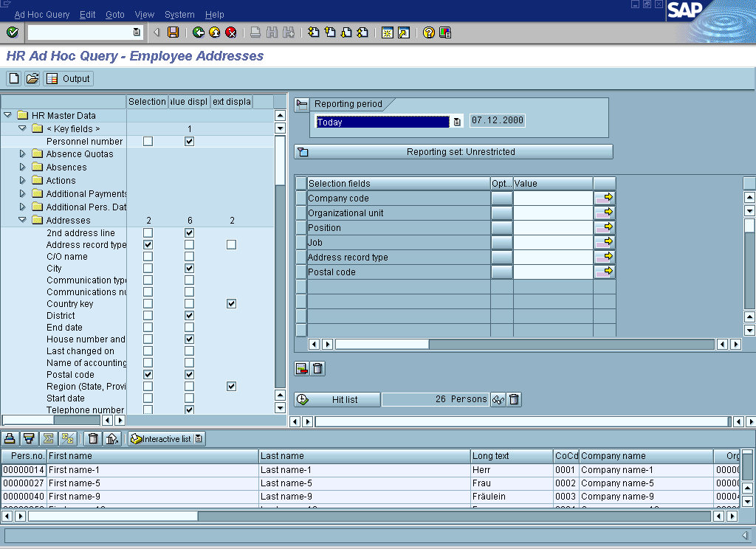Jump to First Page icon
The height and width of the screenshot is (549, 756).
[313, 32]
